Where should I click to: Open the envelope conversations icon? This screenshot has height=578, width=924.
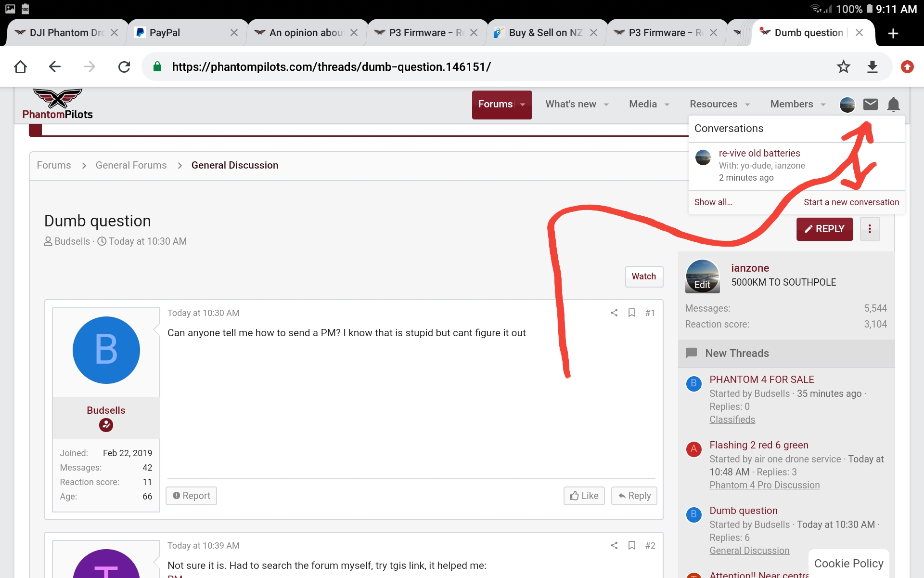coord(870,104)
